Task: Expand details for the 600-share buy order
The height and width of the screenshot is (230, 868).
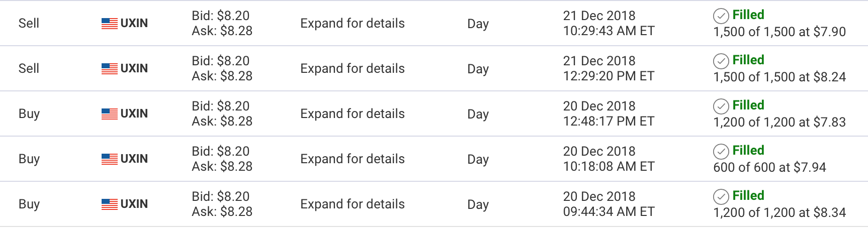Action: (352, 159)
